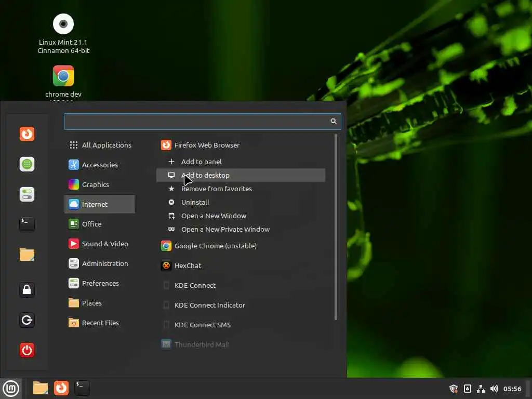
Task: Select Sound & Video category
Action: [x=100, y=244]
